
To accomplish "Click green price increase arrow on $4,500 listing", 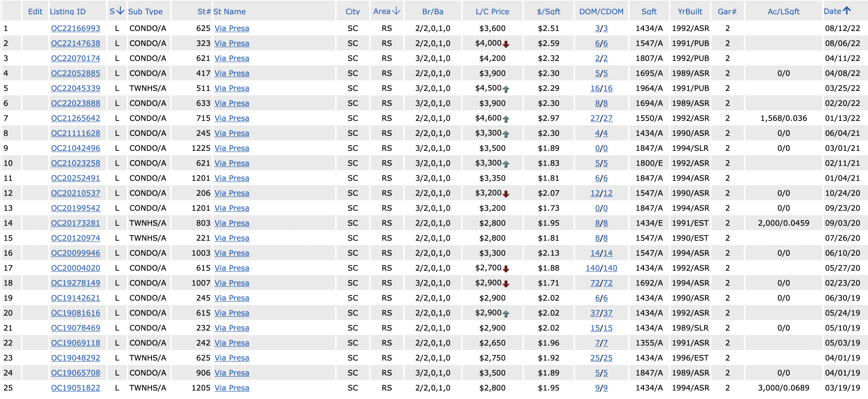I will [506, 89].
